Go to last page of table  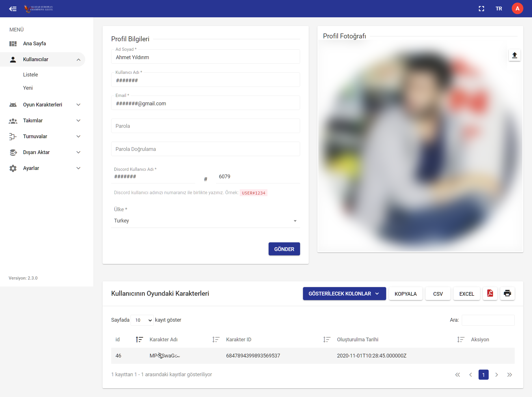coord(509,374)
